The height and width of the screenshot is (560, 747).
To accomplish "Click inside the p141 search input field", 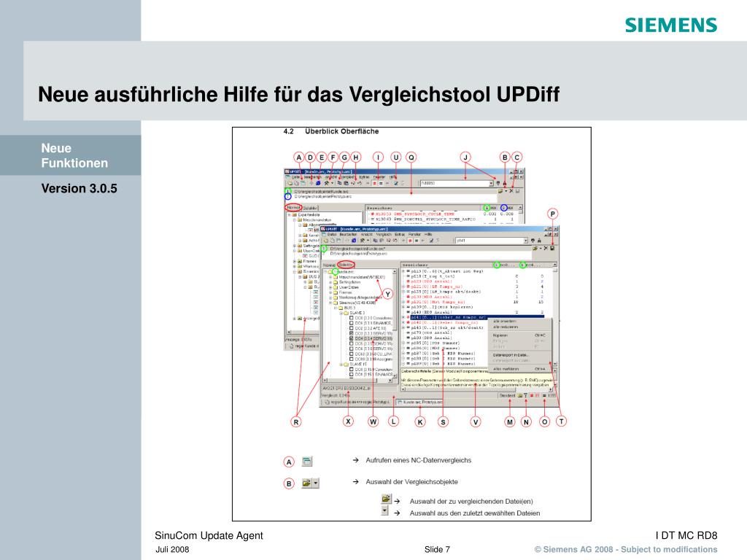I will pyautogui.click(x=489, y=241).
